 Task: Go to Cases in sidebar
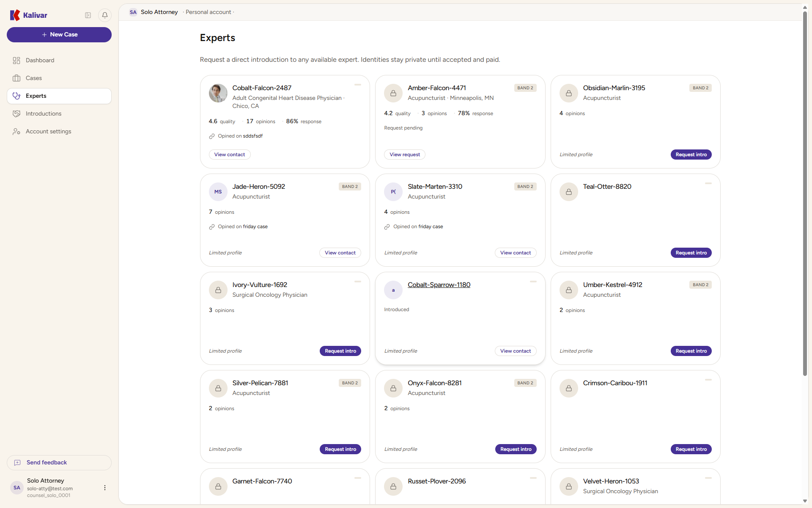click(x=59, y=78)
